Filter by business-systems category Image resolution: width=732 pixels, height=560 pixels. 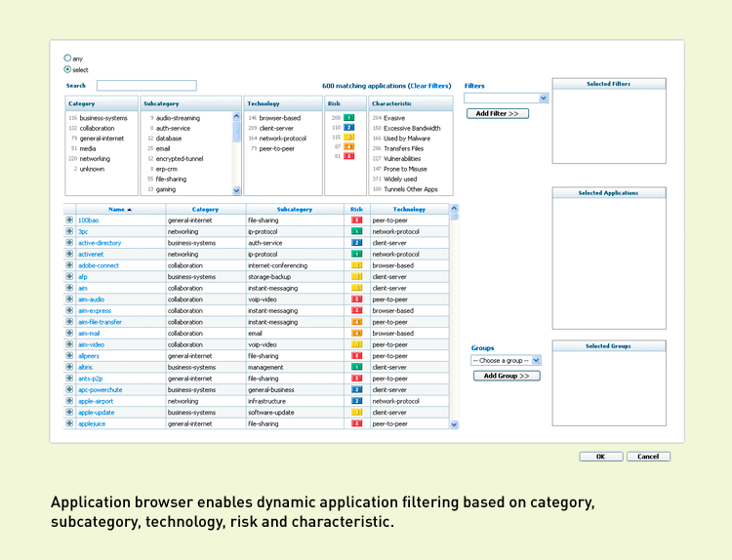(103, 118)
